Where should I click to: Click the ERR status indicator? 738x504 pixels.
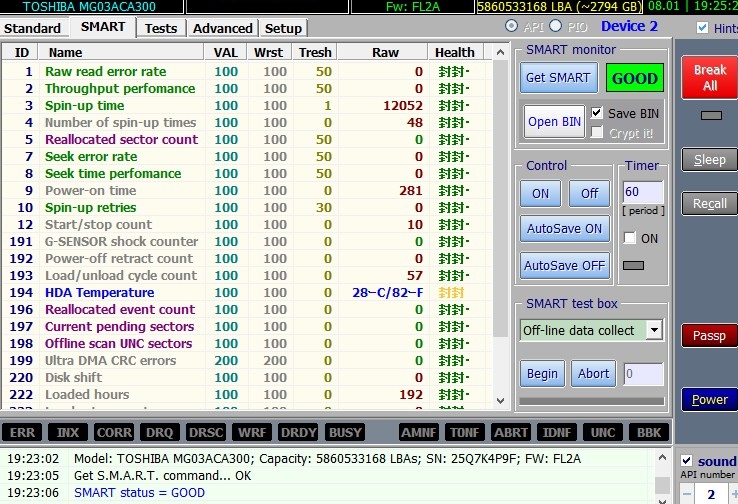click(22, 432)
